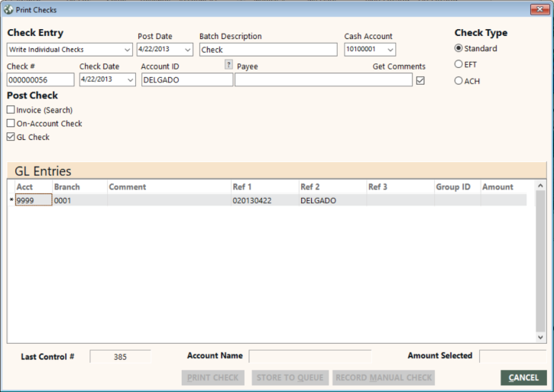554x392 pixels.
Task: Click the Amount Selected field
Action: tap(513, 356)
